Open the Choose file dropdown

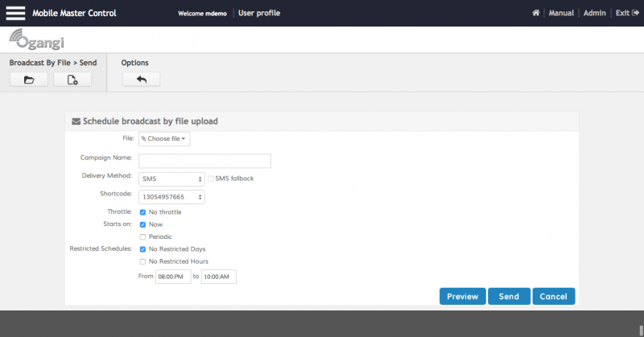pyautogui.click(x=164, y=139)
